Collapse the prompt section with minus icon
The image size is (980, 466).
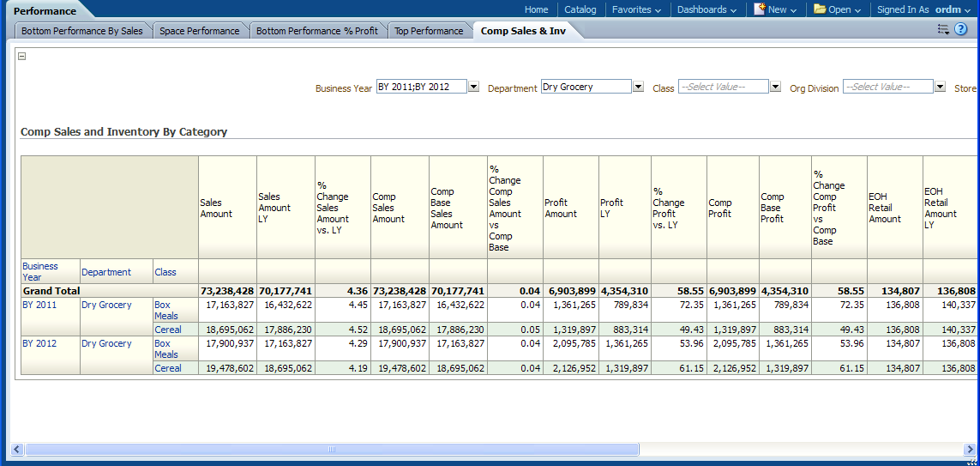coord(21,56)
